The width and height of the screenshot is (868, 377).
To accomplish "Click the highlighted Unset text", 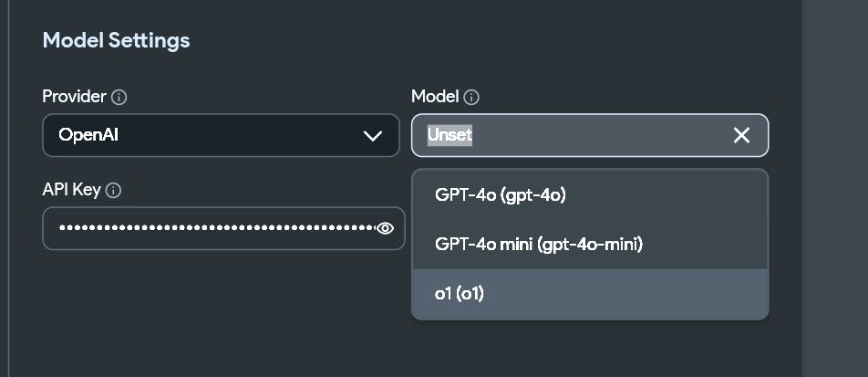I will [x=449, y=135].
